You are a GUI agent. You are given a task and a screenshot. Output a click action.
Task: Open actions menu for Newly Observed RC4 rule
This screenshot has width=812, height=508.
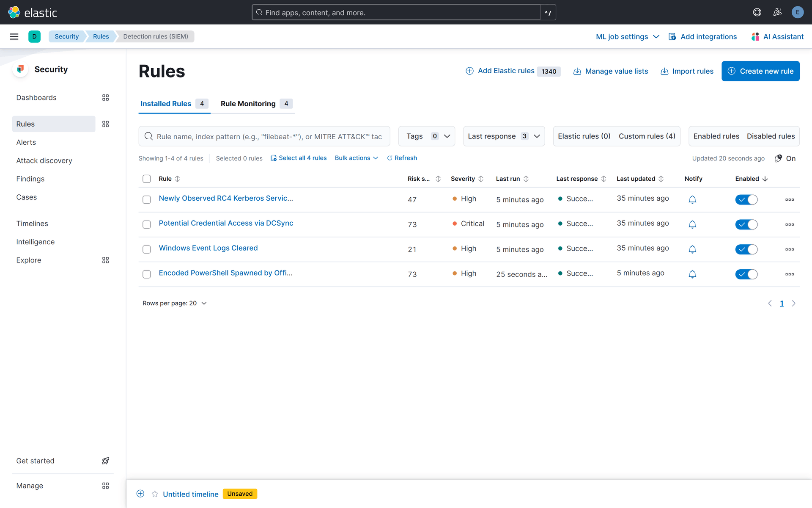tap(790, 199)
